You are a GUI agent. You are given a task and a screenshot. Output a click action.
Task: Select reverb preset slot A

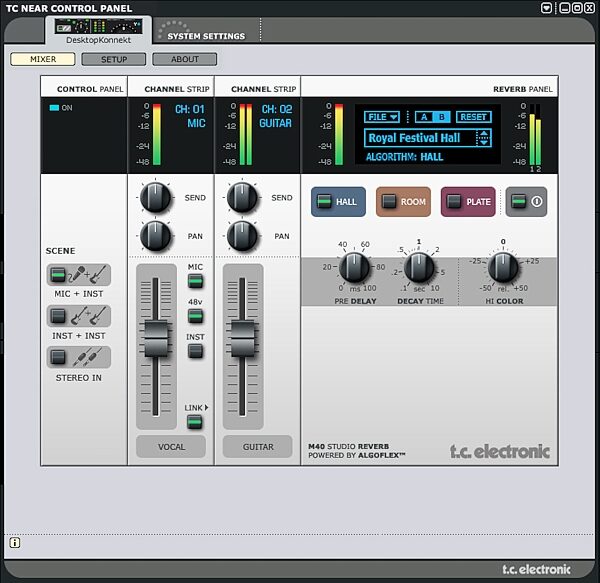[x=424, y=117]
